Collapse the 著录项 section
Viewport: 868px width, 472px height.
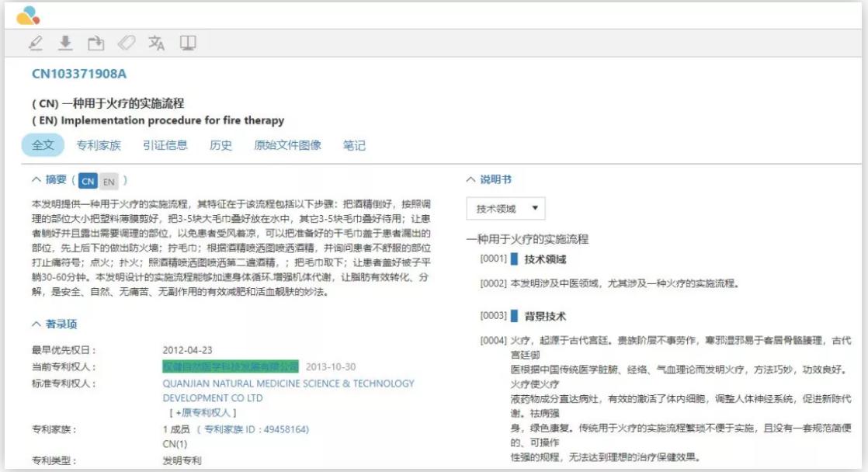pos(36,324)
